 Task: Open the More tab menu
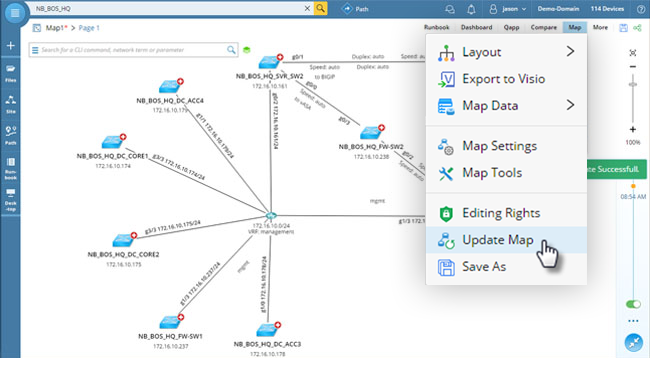point(600,27)
